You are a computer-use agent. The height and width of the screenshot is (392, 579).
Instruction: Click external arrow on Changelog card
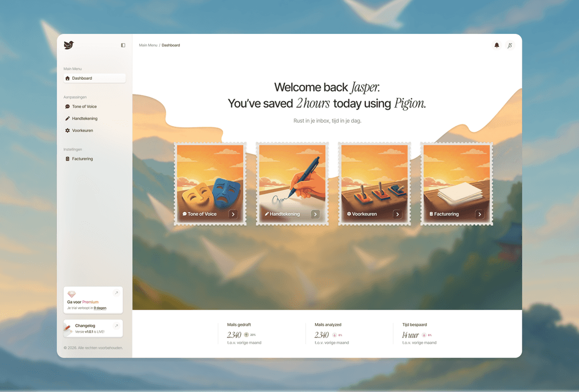116,326
